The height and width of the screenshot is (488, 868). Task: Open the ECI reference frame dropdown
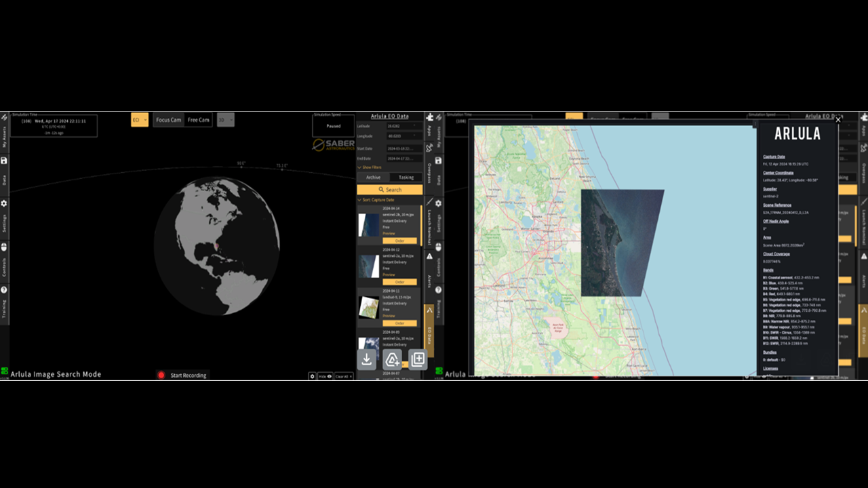140,120
